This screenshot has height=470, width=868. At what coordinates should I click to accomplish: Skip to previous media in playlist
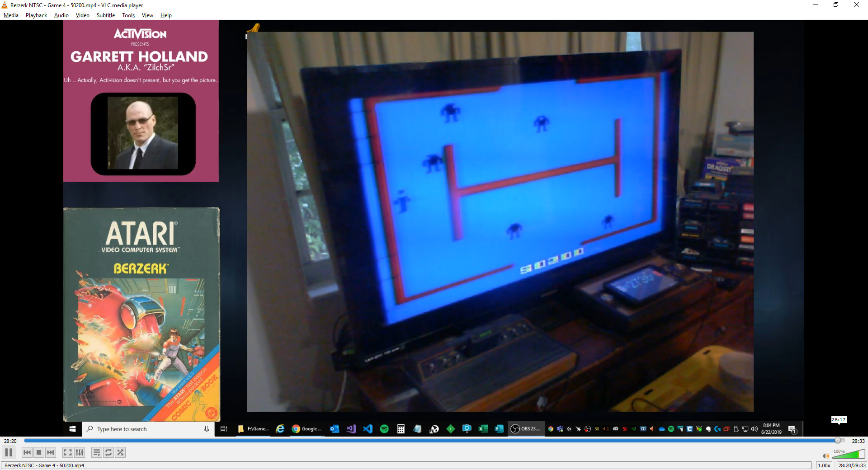pyautogui.click(x=27, y=452)
